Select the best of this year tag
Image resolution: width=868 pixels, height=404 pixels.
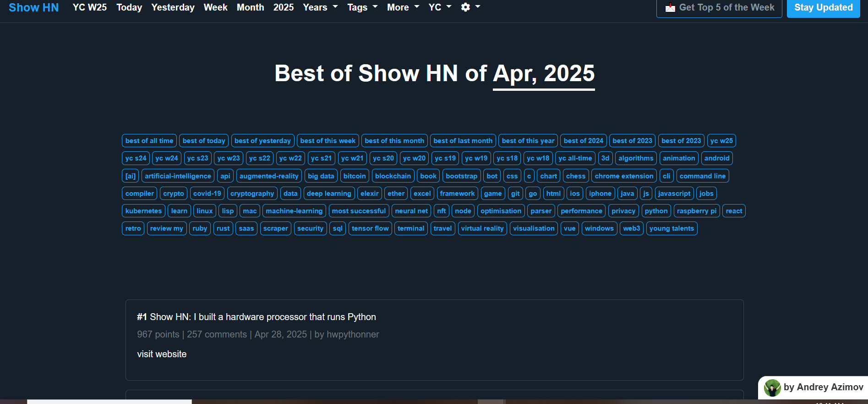coord(528,141)
